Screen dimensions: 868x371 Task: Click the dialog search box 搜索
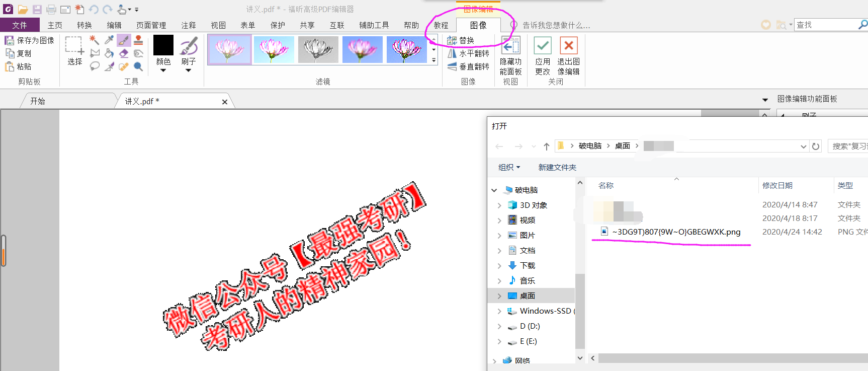[848, 146]
